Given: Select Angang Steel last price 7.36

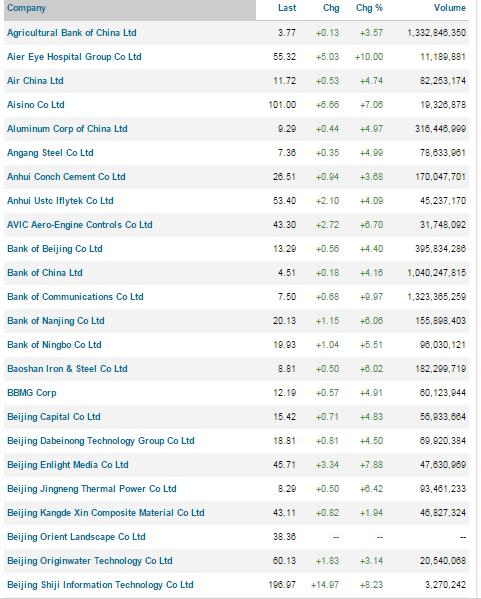Looking at the screenshot, I should (287, 153).
